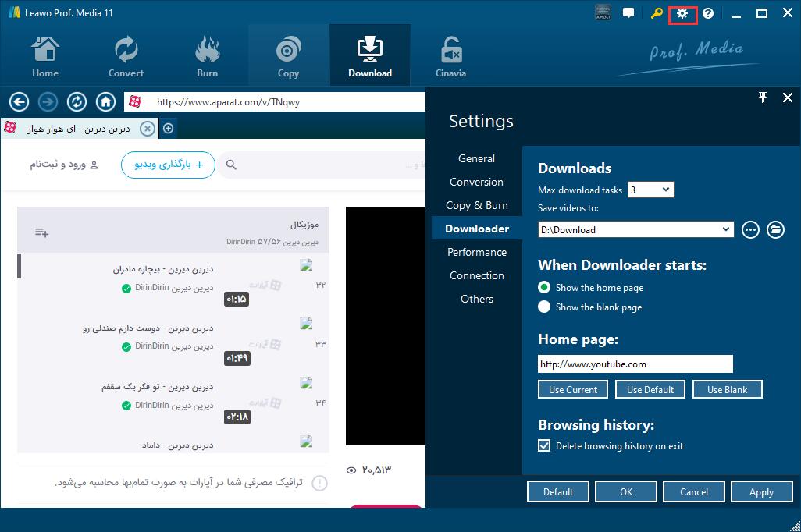801x532 pixels.
Task: Open the Cinavia removal module
Action: [450, 56]
